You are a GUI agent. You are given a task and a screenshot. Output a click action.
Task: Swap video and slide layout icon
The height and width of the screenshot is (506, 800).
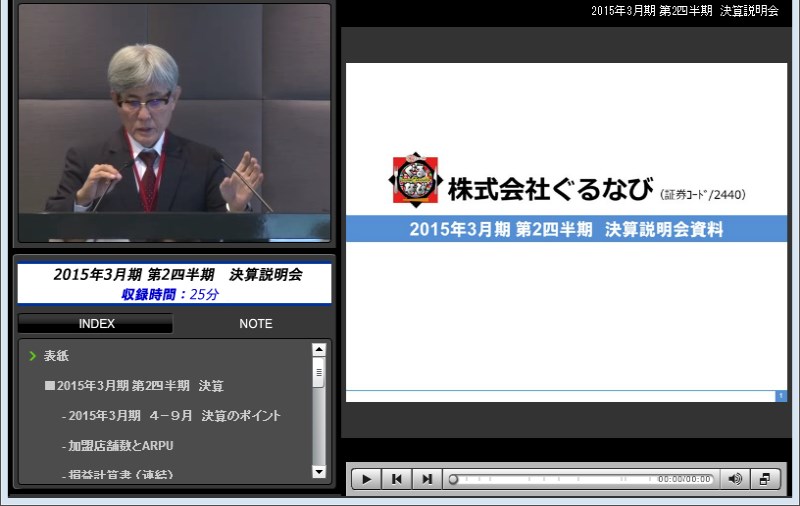pos(765,479)
